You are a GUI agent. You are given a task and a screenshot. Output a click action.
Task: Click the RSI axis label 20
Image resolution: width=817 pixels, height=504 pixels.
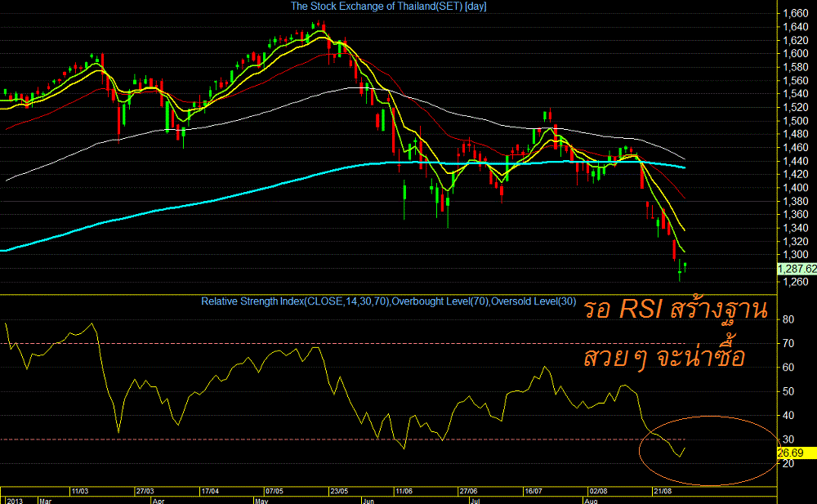coord(788,463)
